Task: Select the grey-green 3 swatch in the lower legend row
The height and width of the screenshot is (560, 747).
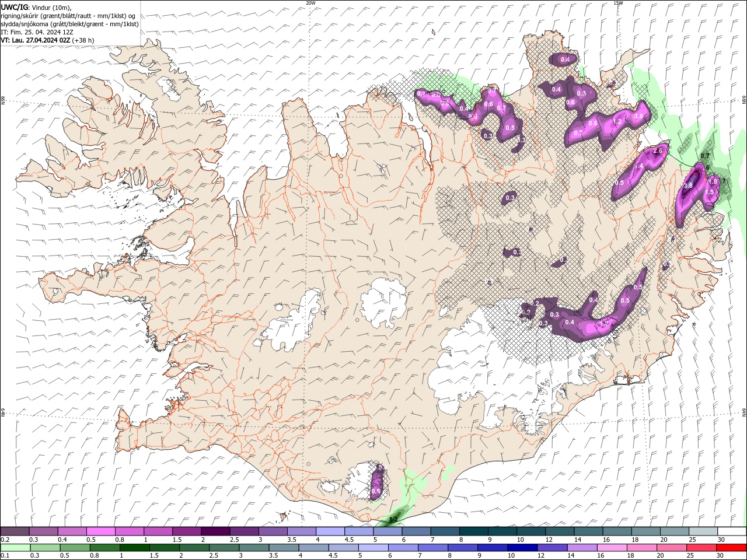Action: [253, 548]
